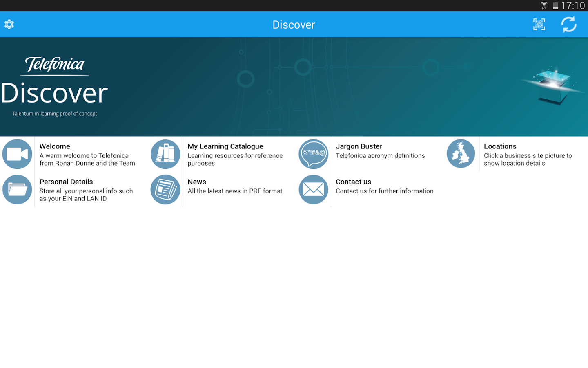
Task: Tap the large Discover banner heading
Action: 54,93
